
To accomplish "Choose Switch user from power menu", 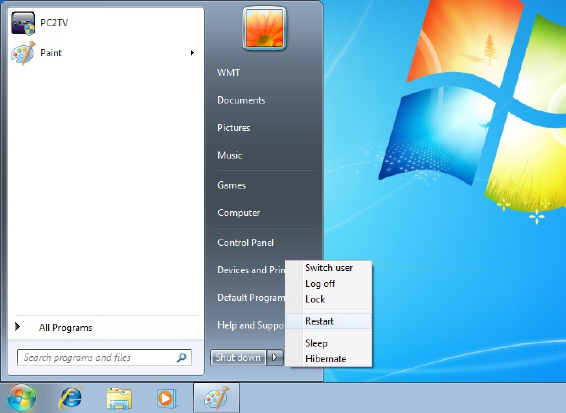I will pyautogui.click(x=329, y=268).
